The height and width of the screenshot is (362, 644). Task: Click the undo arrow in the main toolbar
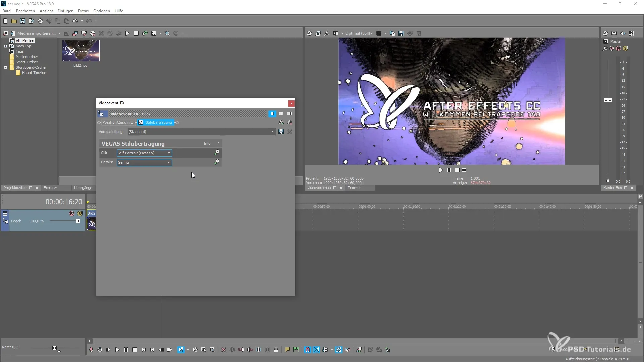[x=75, y=21]
